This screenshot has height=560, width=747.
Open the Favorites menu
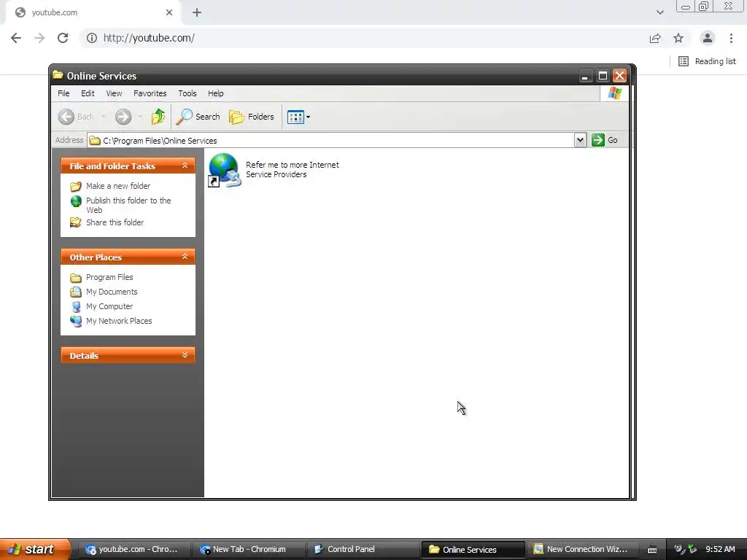tap(150, 93)
